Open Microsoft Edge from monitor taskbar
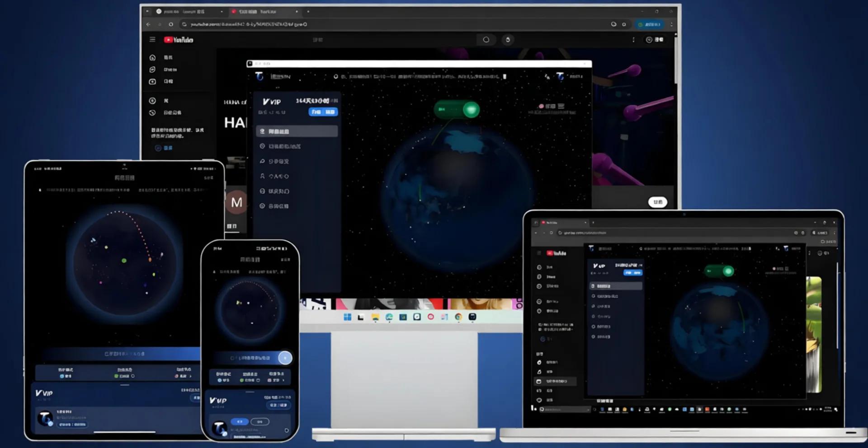Image resolution: width=868 pixels, height=448 pixels. click(389, 317)
